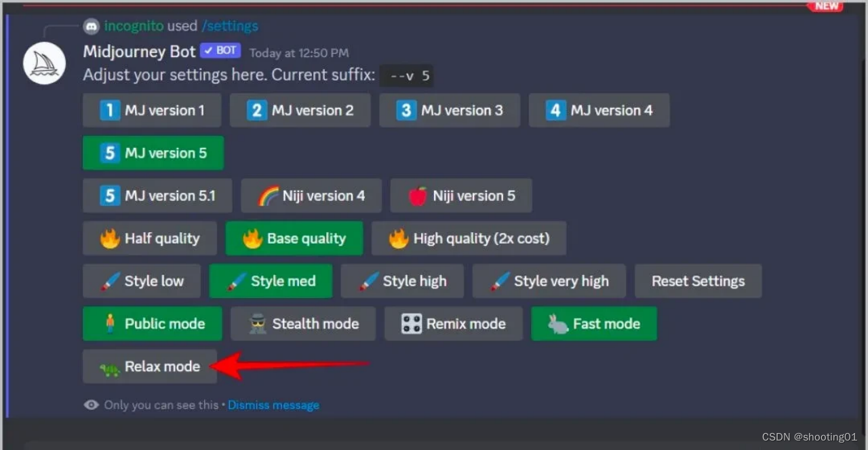Image resolution: width=868 pixels, height=450 pixels.
Task: Enable Stealth mode
Action: point(302,324)
